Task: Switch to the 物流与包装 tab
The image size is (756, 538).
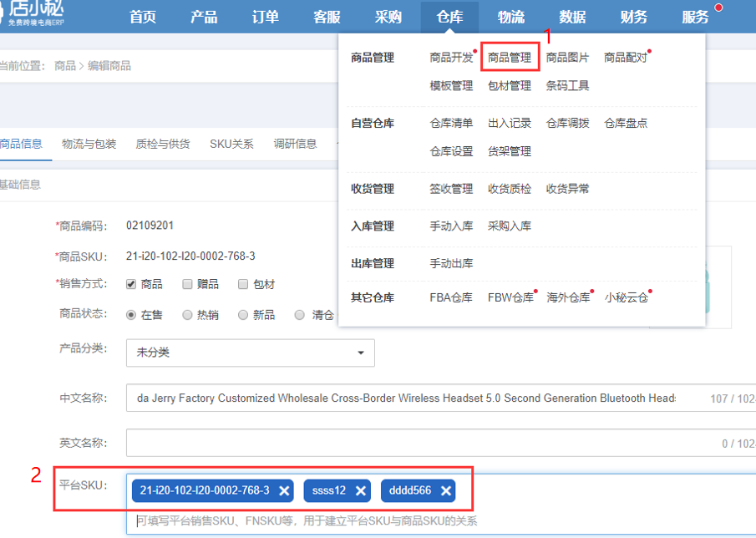Action: 89,144
